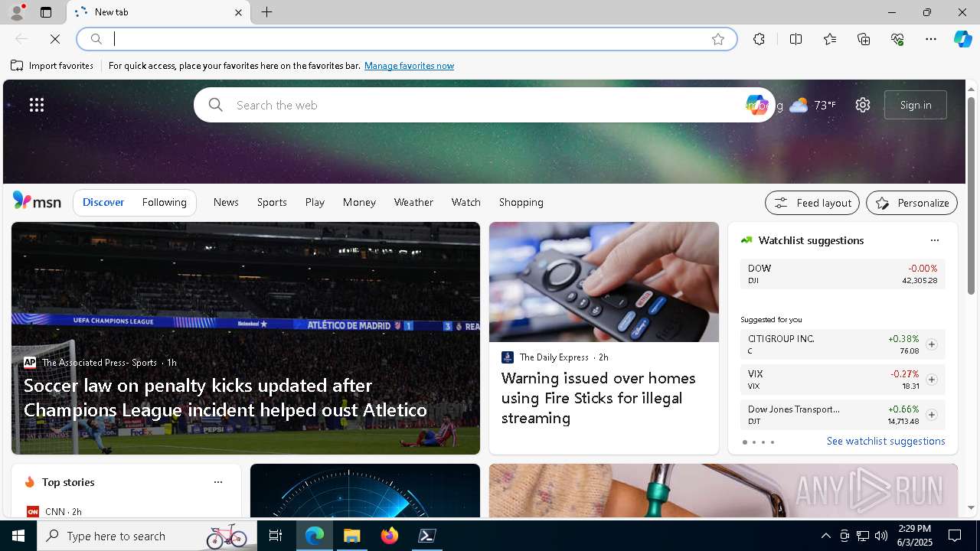The height and width of the screenshot is (551, 980).
Task: Open the Weather menu item
Action: (x=413, y=202)
